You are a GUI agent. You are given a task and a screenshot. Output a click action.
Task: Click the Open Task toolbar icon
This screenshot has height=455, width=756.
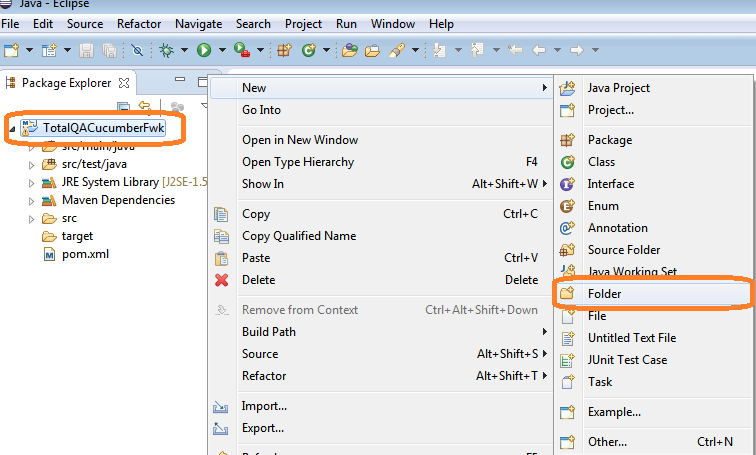click(x=372, y=50)
